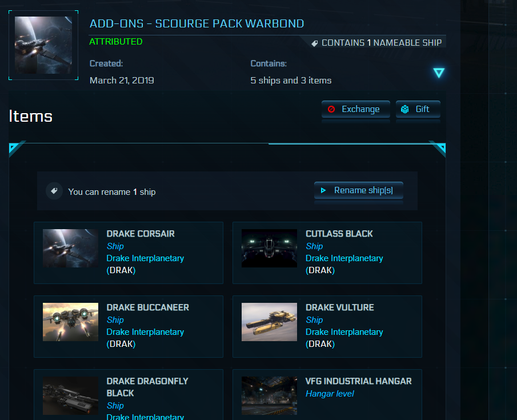The image size is (517, 420).
Task: Select the Drake Vulture ship image
Action: point(269,322)
